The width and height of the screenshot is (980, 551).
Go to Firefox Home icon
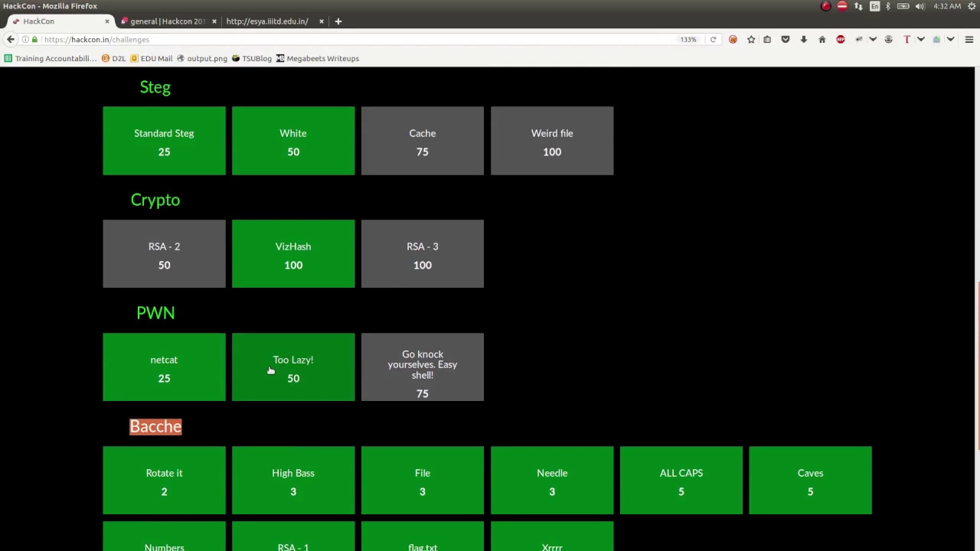pos(822,40)
